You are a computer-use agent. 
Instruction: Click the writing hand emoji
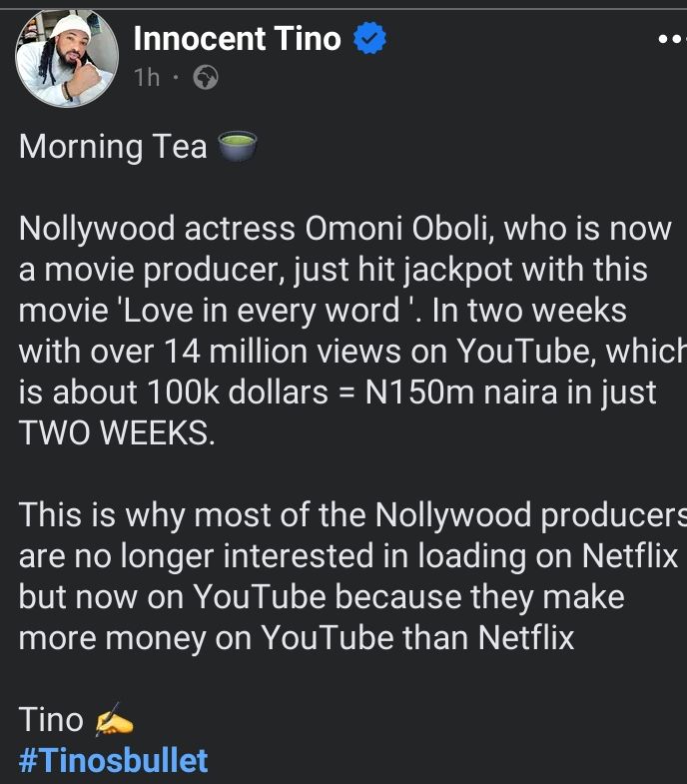click(113, 719)
